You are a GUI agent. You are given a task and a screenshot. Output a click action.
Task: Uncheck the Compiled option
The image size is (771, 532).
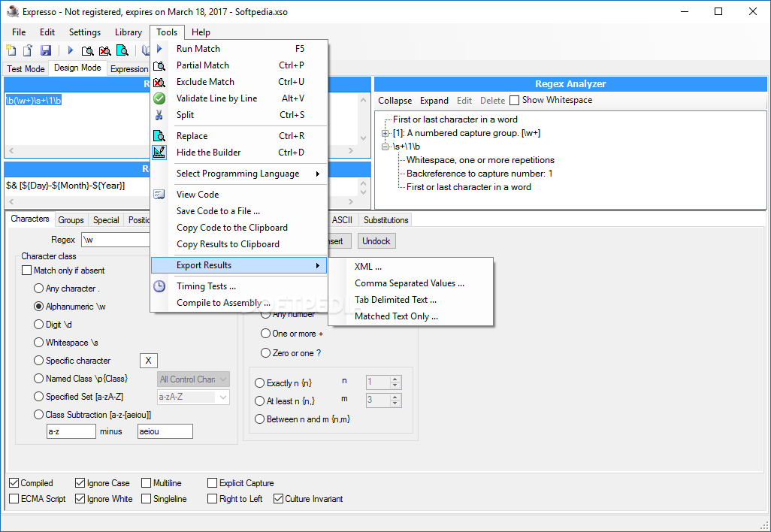coord(14,483)
